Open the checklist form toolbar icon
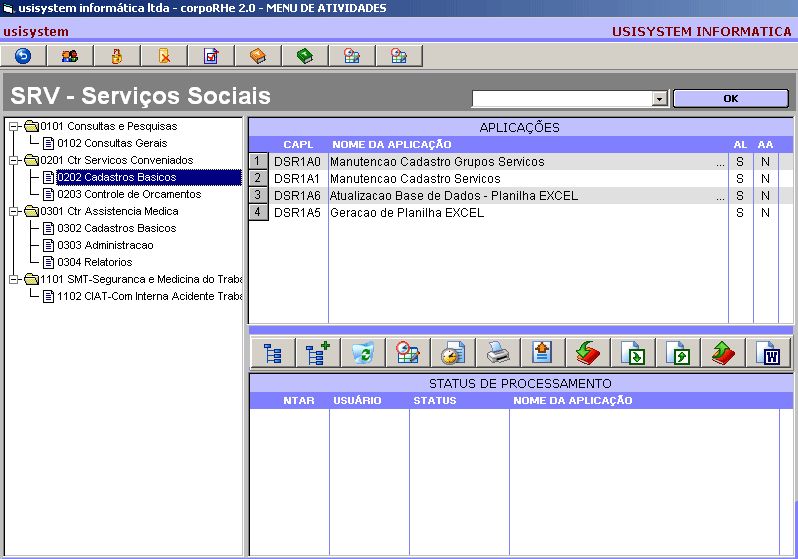 [211, 55]
